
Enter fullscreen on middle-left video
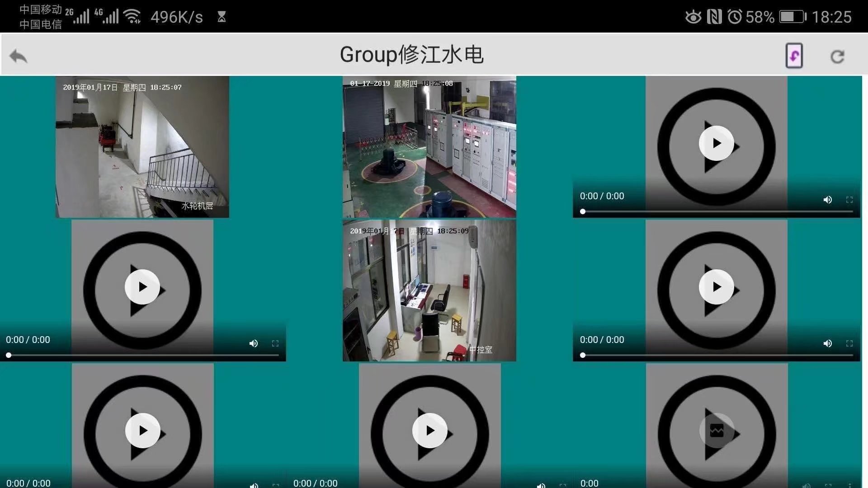[275, 343]
